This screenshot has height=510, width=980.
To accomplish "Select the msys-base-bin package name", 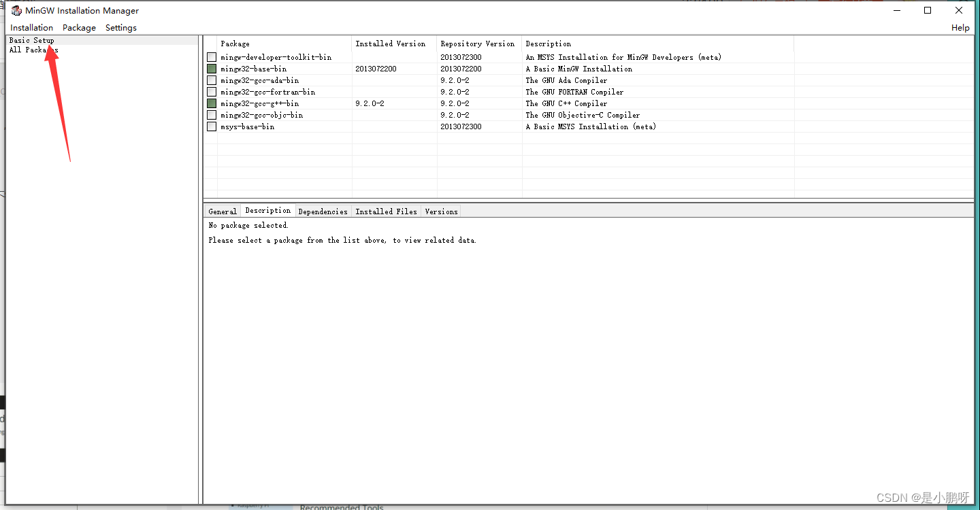I will pos(247,126).
